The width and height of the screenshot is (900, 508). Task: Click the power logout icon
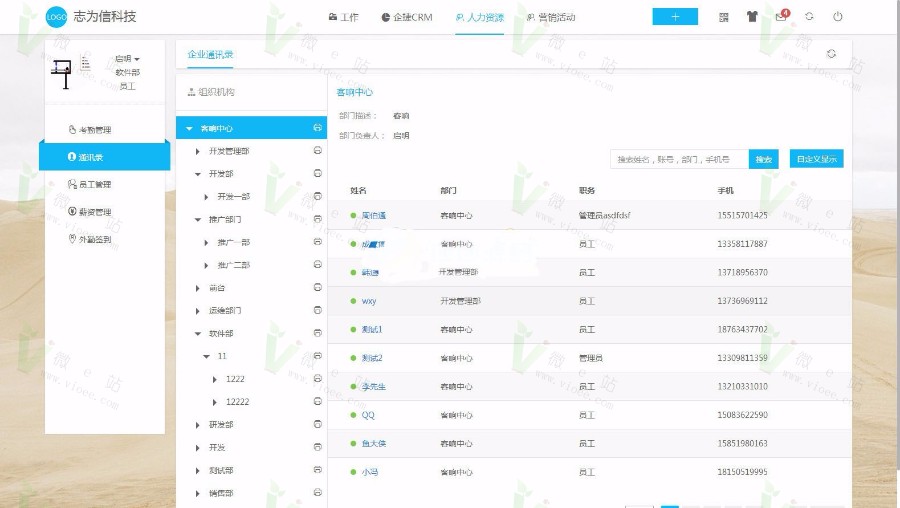(x=837, y=17)
